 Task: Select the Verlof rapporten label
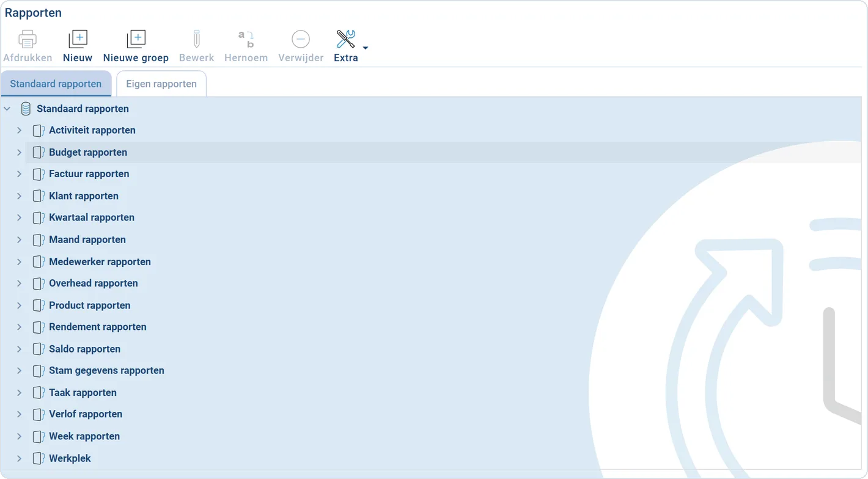tap(86, 414)
